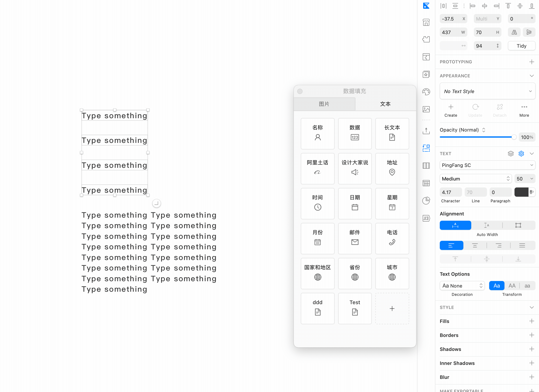Screen dimensions: 539x392
Task: Click flip horizontal icon in inspector
Action: tap(514, 32)
